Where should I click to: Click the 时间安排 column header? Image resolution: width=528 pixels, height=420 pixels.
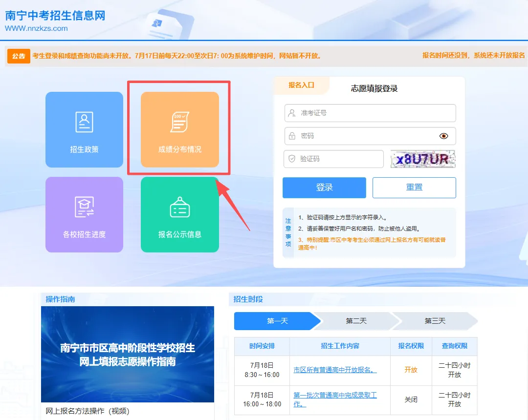[262, 346]
